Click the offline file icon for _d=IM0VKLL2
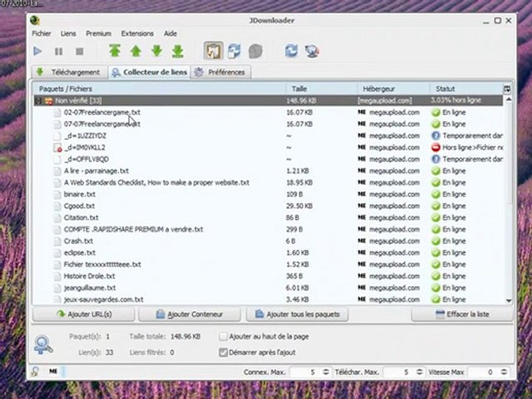 click(x=58, y=147)
